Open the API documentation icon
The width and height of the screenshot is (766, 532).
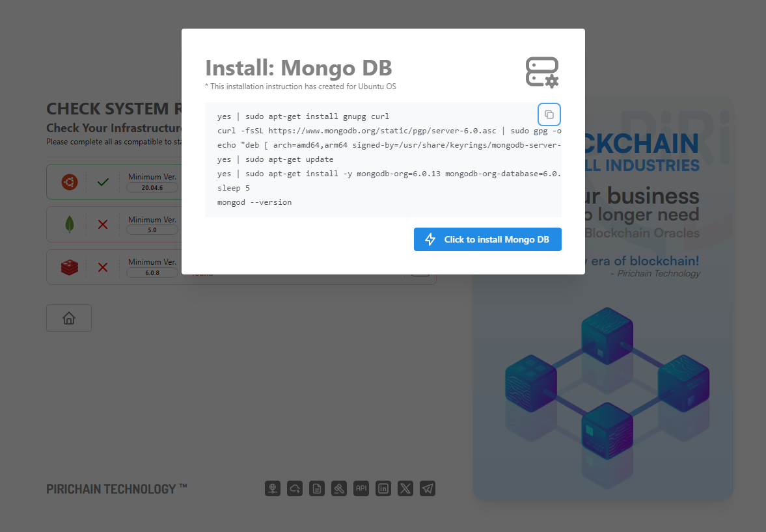(x=361, y=488)
